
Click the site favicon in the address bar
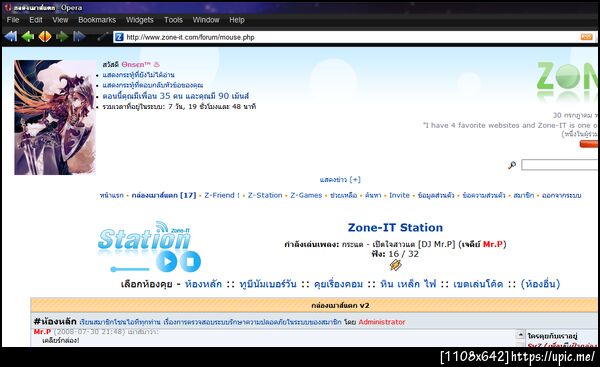coord(119,37)
